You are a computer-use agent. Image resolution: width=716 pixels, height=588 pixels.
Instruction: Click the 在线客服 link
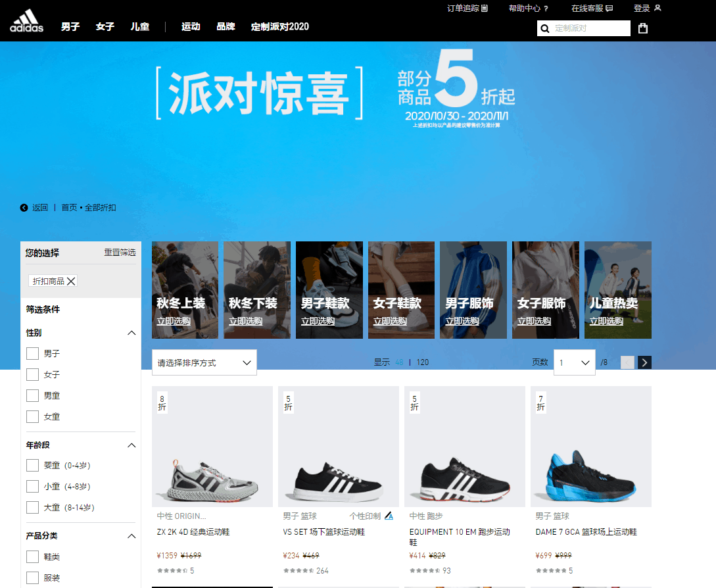click(x=587, y=9)
